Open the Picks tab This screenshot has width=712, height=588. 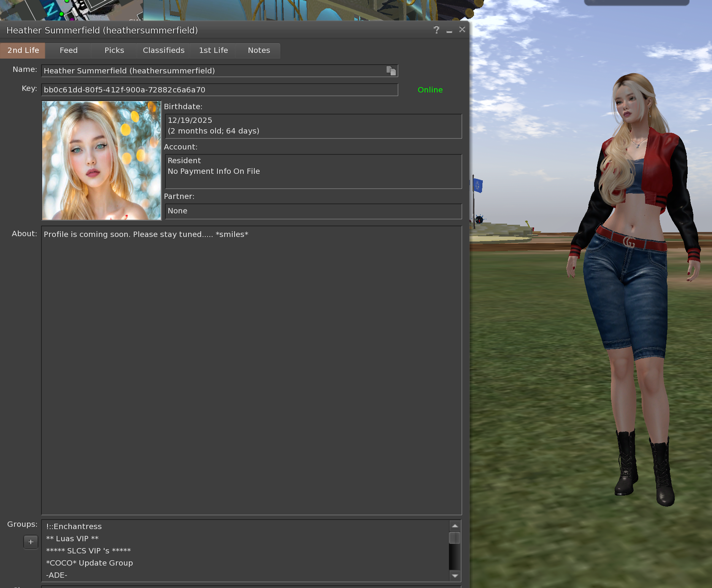pos(114,50)
